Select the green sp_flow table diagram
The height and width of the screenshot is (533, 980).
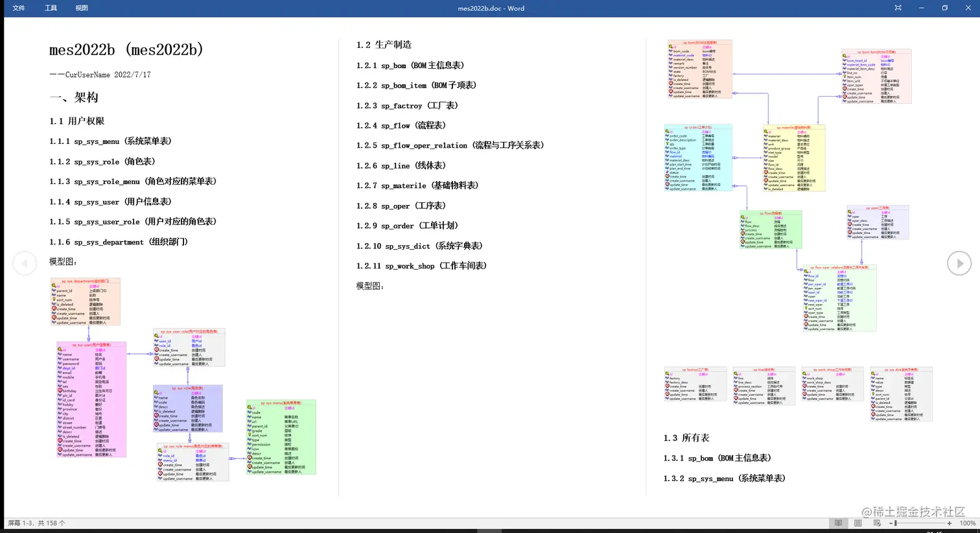coord(771,230)
